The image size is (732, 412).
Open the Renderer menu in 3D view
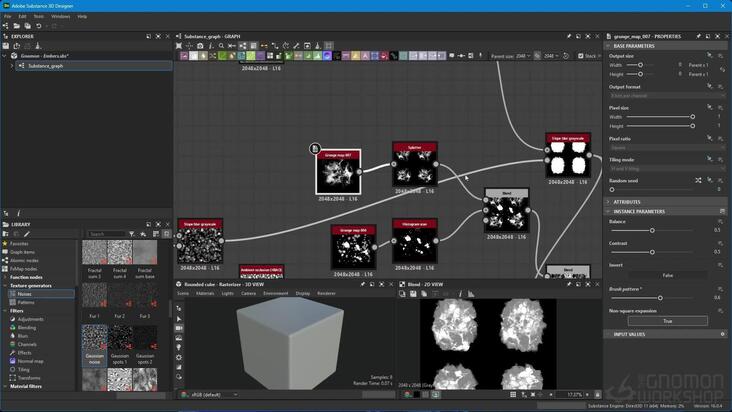point(326,293)
